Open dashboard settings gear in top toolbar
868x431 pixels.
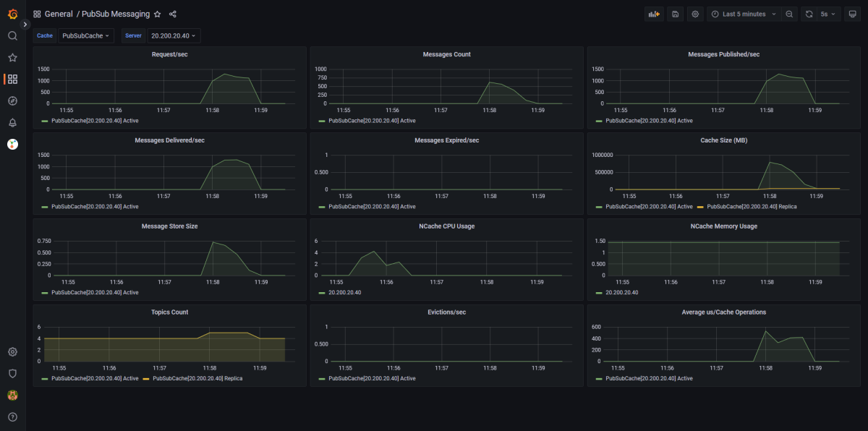[x=695, y=14]
